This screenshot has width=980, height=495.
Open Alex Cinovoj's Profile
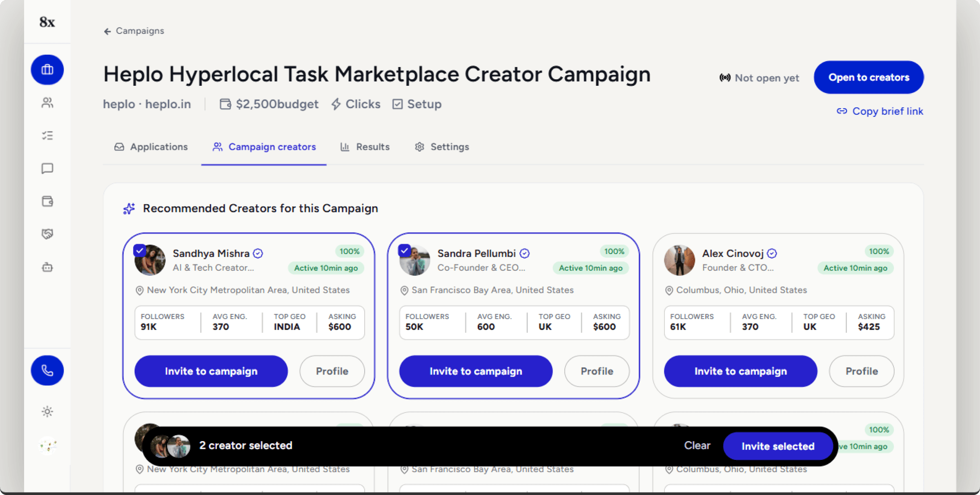(x=862, y=371)
